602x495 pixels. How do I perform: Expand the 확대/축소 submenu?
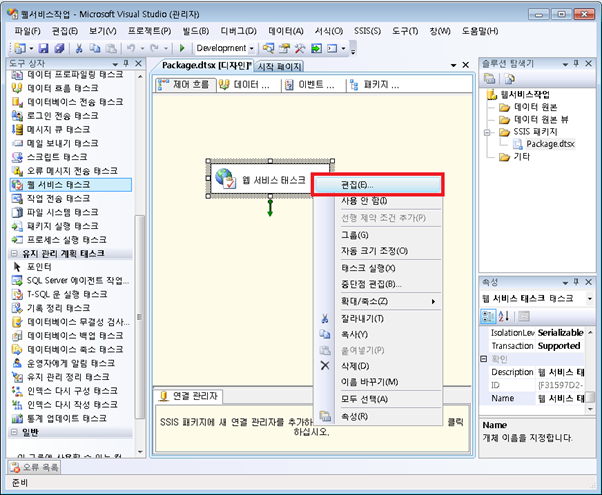tap(391, 301)
